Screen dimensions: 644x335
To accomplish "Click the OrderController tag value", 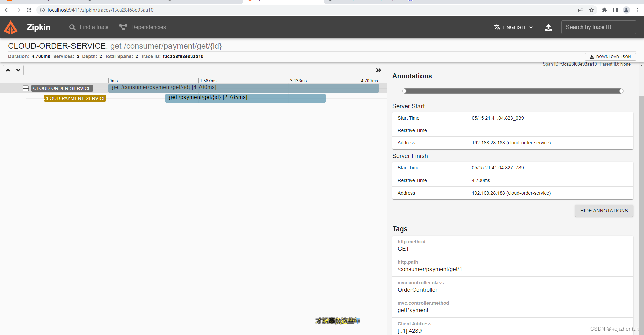I will tap(417, 290).
